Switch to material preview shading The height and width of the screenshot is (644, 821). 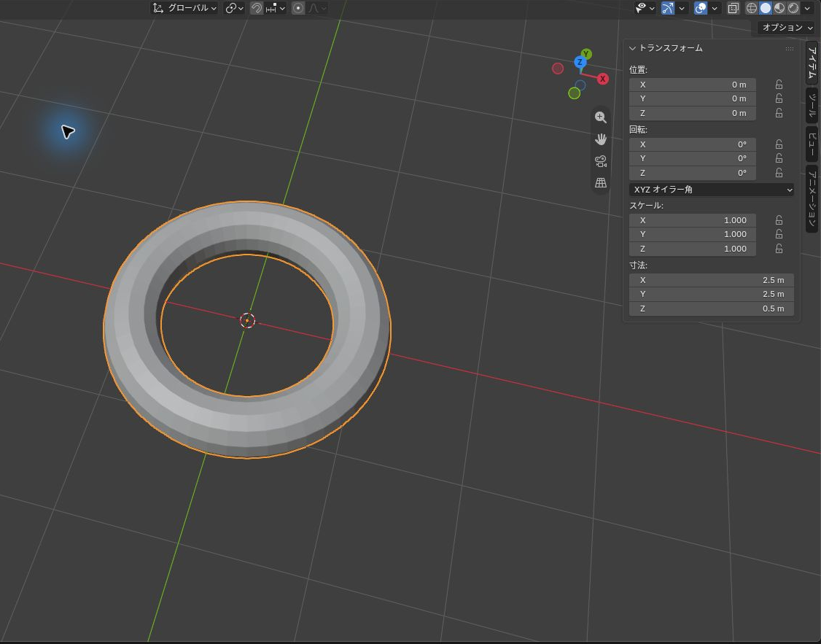click(779, 8)
